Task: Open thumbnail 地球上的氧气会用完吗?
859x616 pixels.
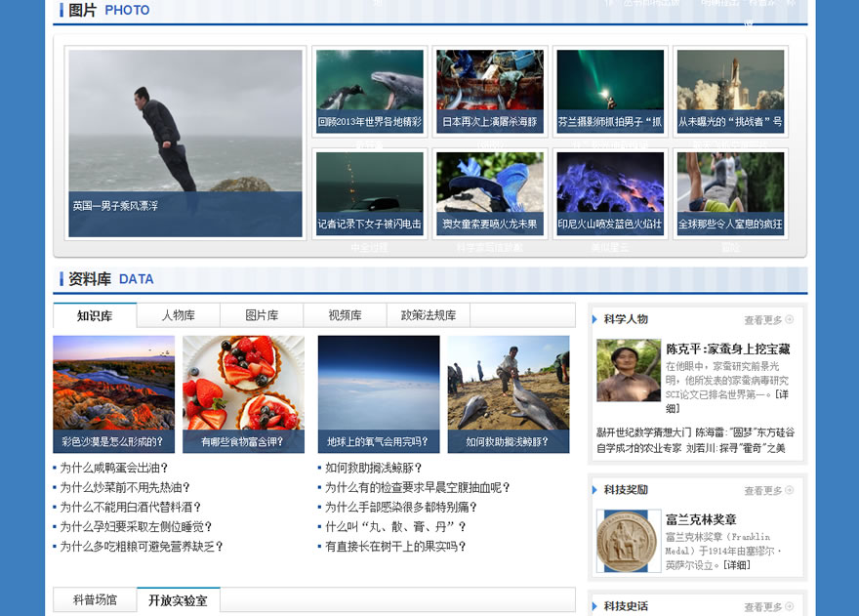Action: tap(379, 394)
